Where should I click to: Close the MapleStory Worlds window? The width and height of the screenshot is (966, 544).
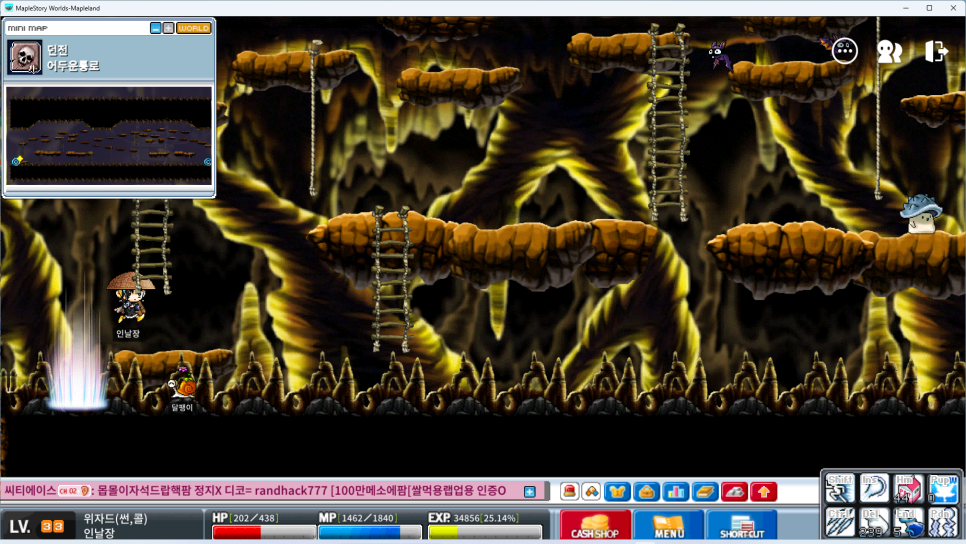click(953, 8)
